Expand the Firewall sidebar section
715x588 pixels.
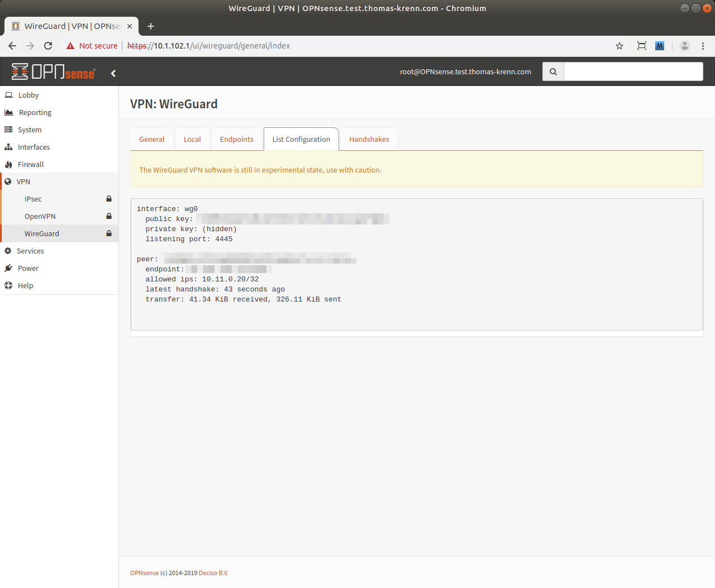click(31, 164)
